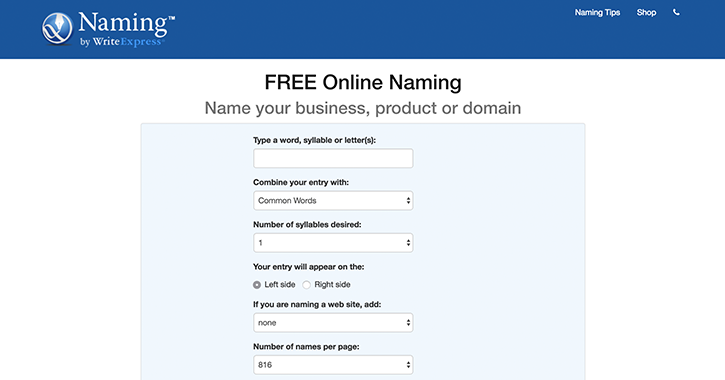Click the Naming quill logo icon
The width and height of the screenshot is (725, 380).
[57, 29]
